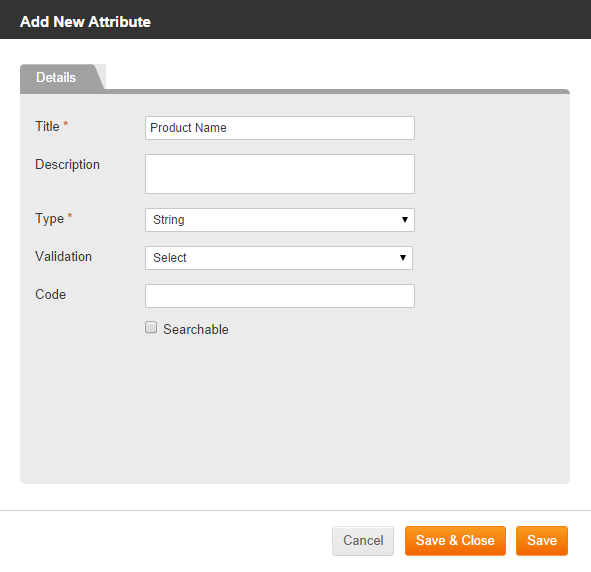This screenshot has width=591, height=572.
Task: Click the orange Save button
Action: coord(542,541)
